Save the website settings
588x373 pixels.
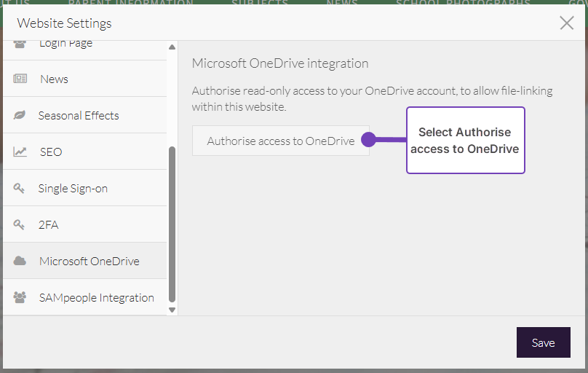pyautogui.click(x=543, y=342)
